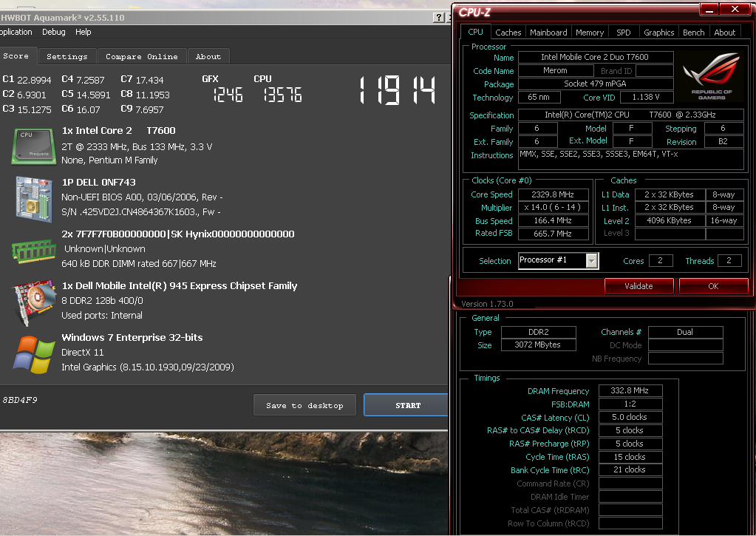Click the Core Speed value 2329.8 MHz

point(553,194)
